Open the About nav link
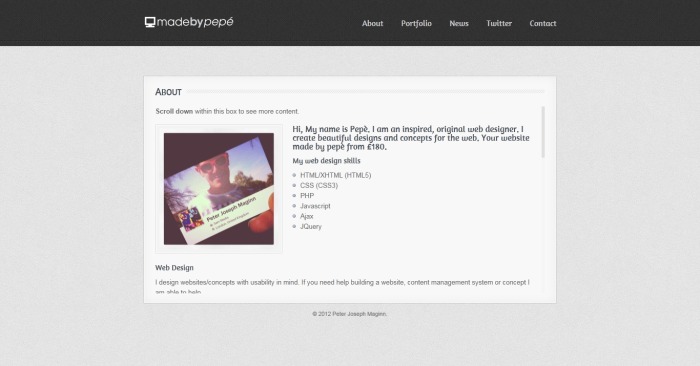The height and width of the screenshot is (366, 700). [x=372, y=23]
